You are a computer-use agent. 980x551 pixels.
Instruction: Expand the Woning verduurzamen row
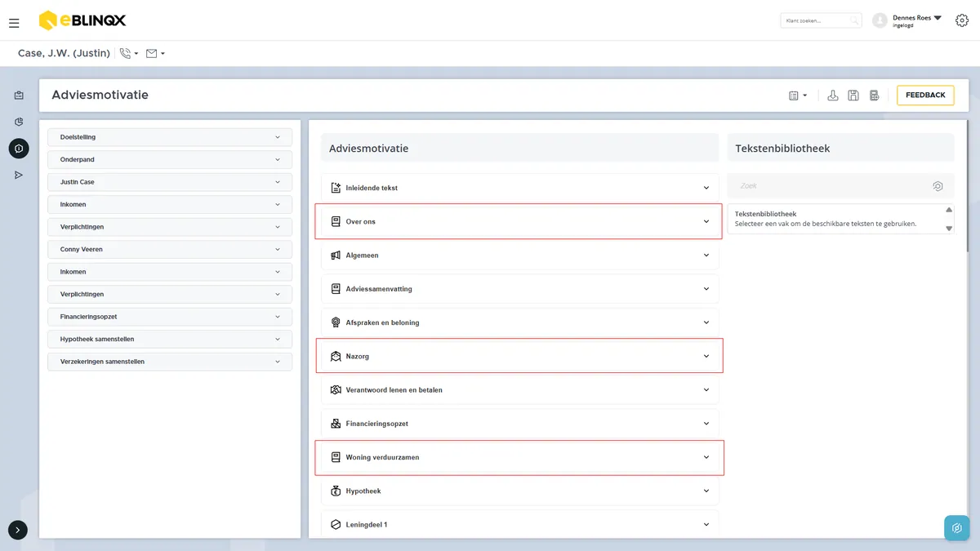[520, 457]
